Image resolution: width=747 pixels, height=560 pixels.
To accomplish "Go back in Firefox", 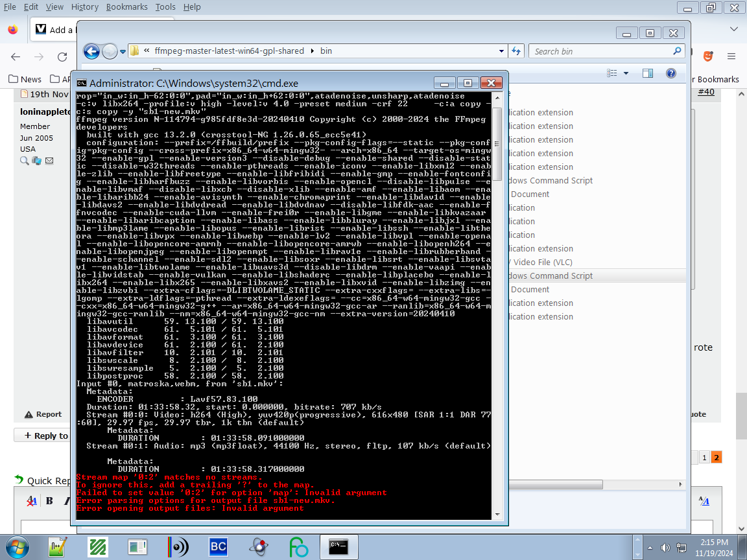I will pyautogui.click(x=16, y=57).
